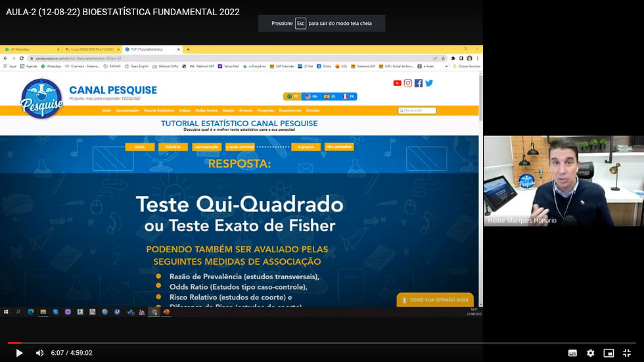The image size is (644, 362).
Task: Click the Canal Pesquise logo
Action: (x=41, y=99)
